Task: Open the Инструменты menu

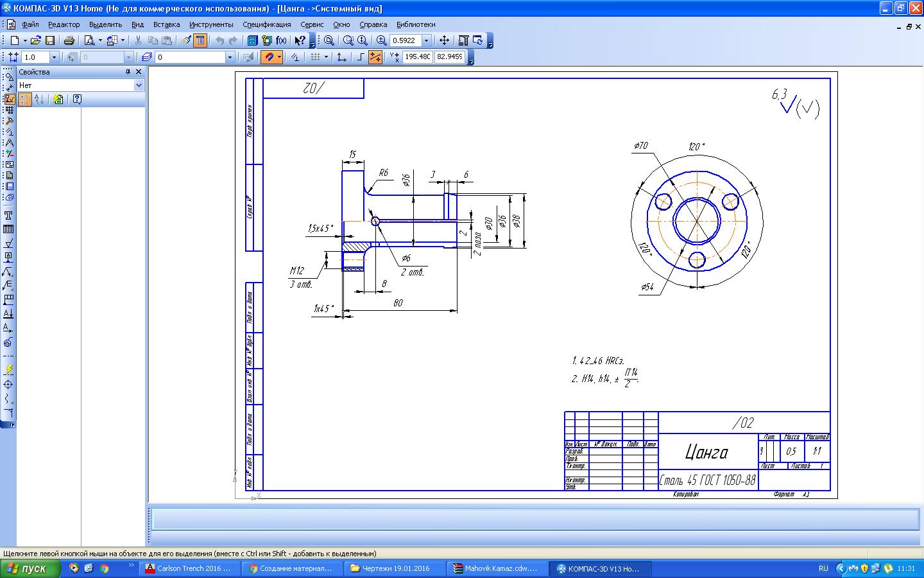Action: [211, 24]
